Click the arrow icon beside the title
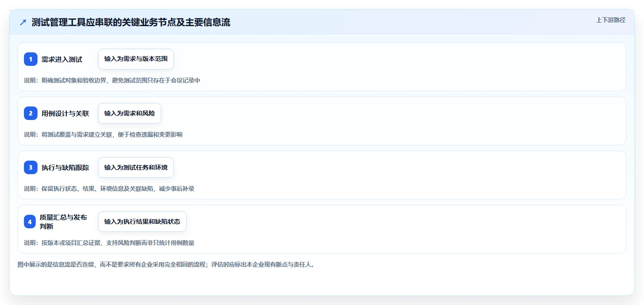 pyautogui.click(x=23, y=22)
